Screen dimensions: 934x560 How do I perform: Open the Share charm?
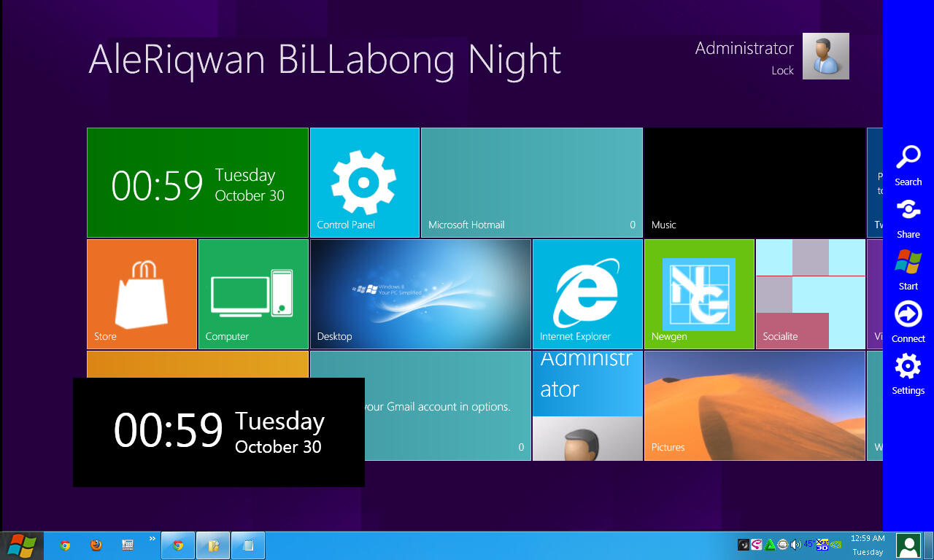(908, 218)
